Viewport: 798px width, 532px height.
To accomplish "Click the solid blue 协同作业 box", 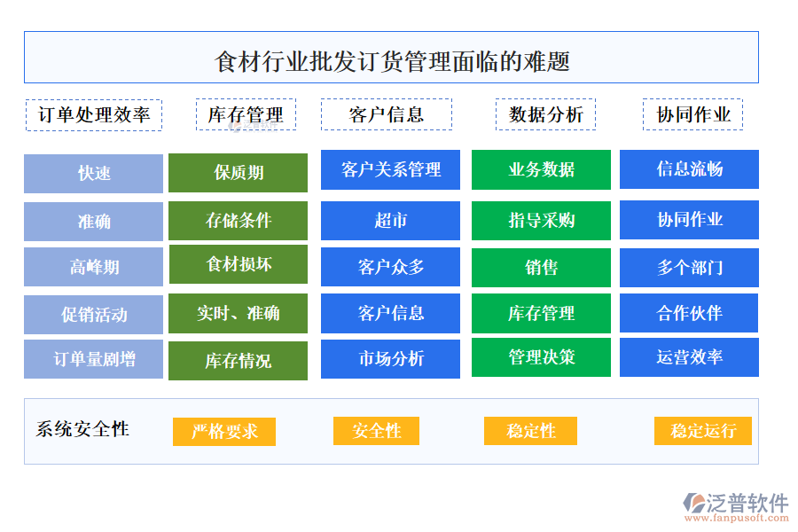I will click(x=689, y=220).
